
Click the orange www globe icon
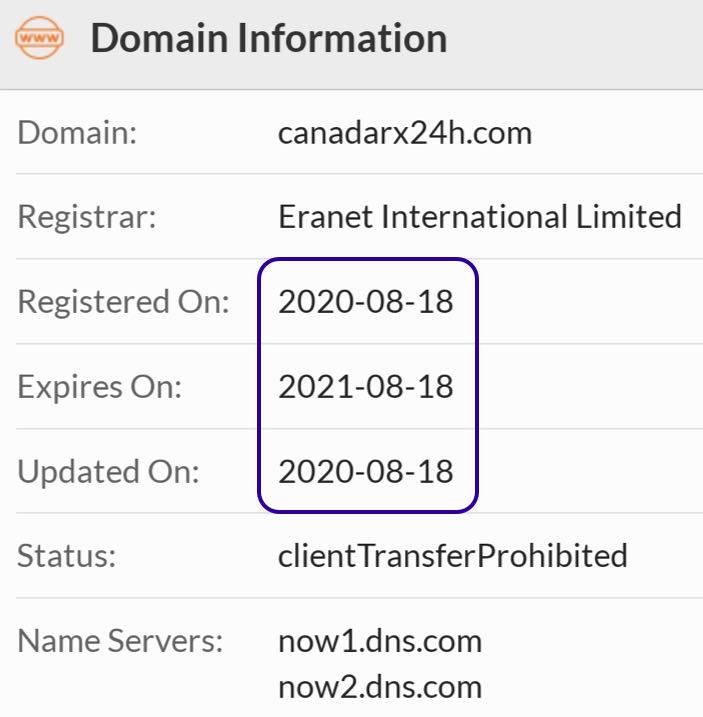(39, 37)
